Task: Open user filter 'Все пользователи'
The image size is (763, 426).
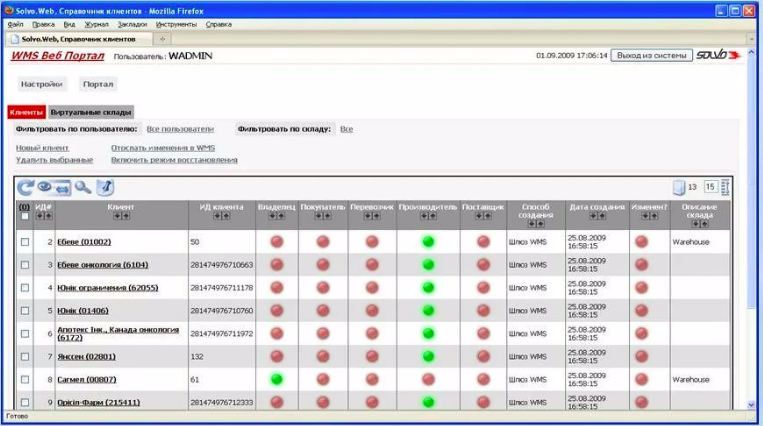Action: pyautogui.click(x=180, y=129)
